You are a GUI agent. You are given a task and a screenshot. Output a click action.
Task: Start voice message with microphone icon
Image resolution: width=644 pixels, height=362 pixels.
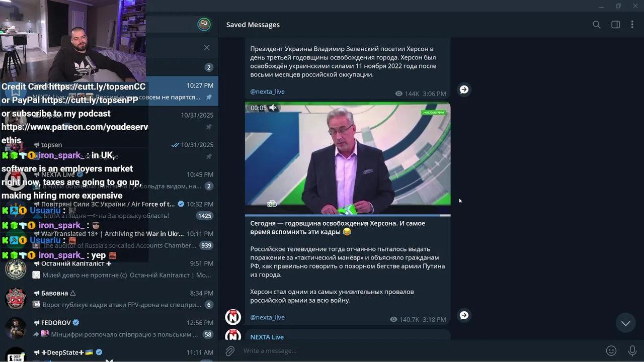(x=632, y=350)
